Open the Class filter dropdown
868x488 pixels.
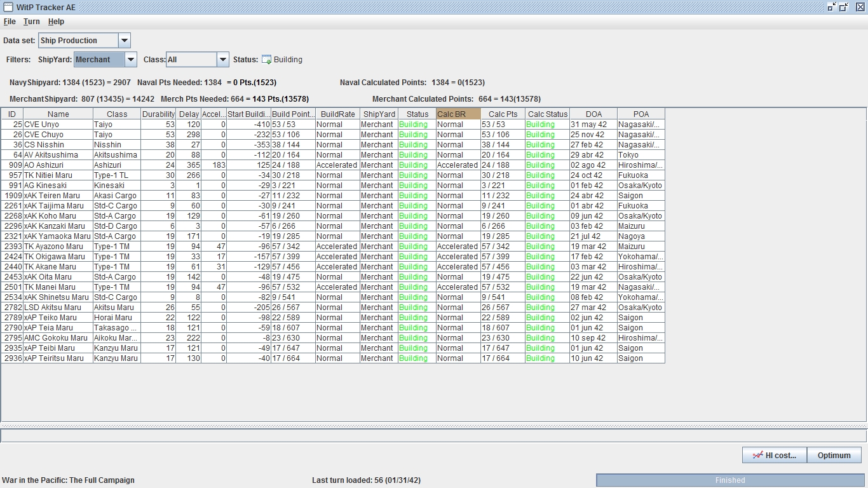click(x=222, y=60)
